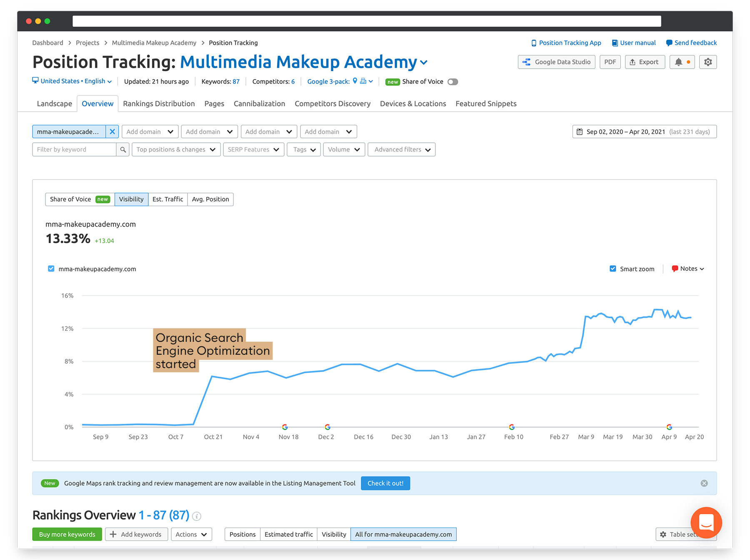Viewport: 750px width, 560px height.
Task: Toggle the Share of Voice switch
Action: tap(453, 82)
